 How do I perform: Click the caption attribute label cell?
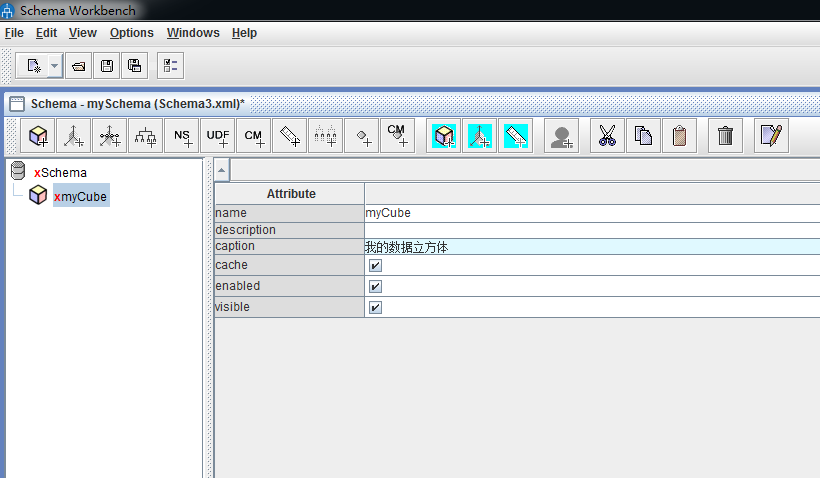(x=290, y=246)
